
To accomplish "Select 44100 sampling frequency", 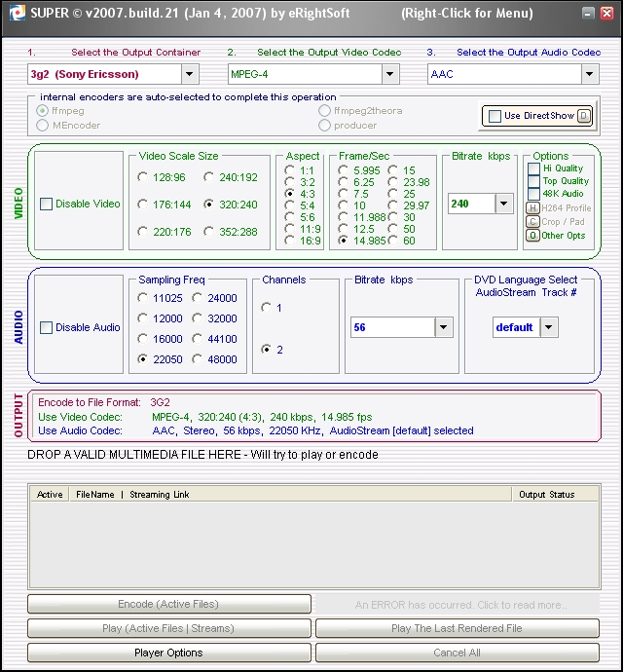I will pos(197,339).
